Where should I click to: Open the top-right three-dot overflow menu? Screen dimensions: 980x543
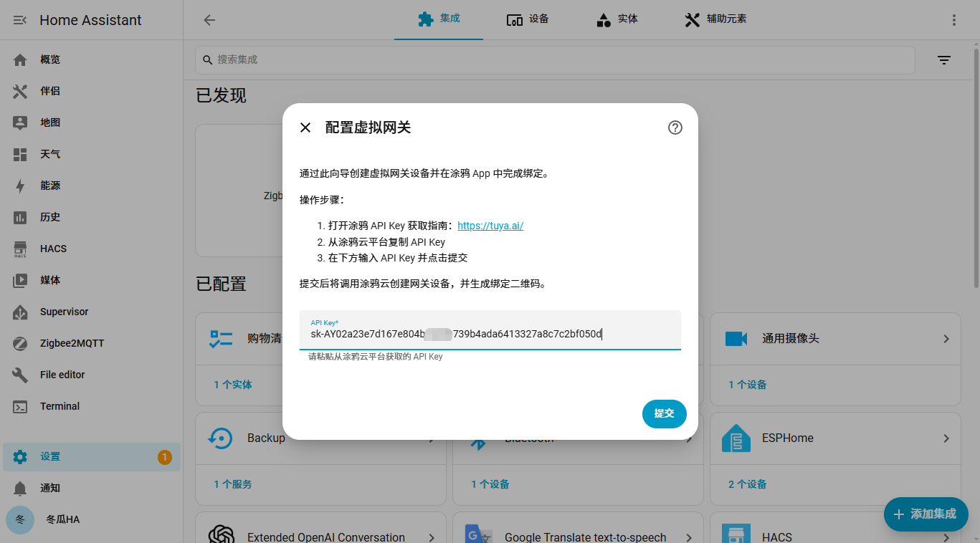(x=954, y=20)
